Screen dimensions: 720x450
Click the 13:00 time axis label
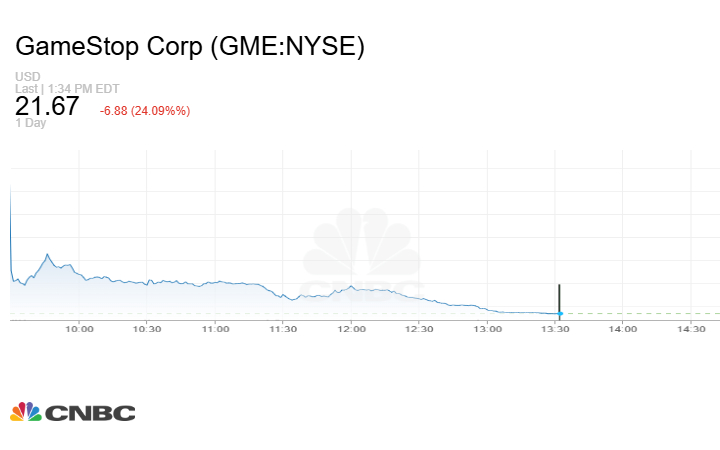click(487, 328)
